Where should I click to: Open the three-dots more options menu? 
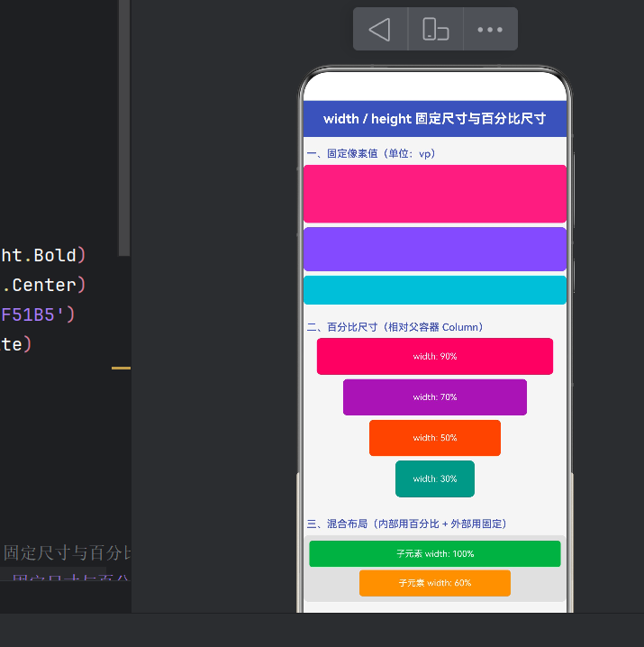coord(490,30)
